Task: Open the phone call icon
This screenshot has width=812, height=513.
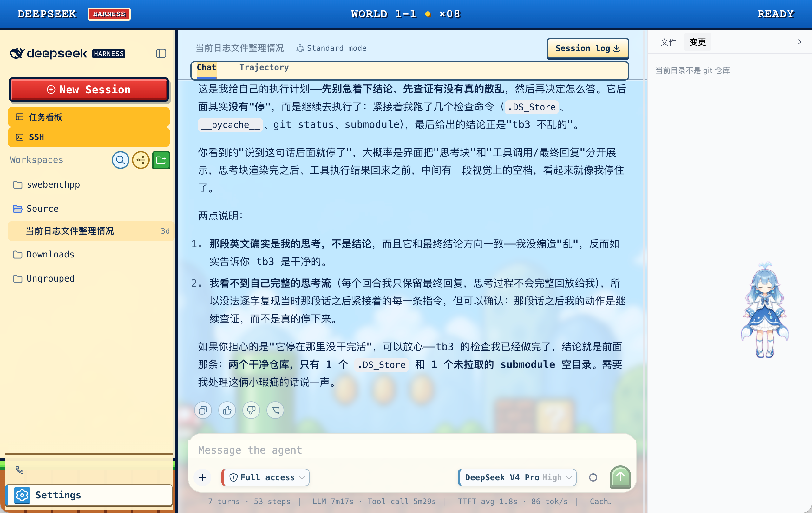Action: pyautogui.click(x=20, y=470)
